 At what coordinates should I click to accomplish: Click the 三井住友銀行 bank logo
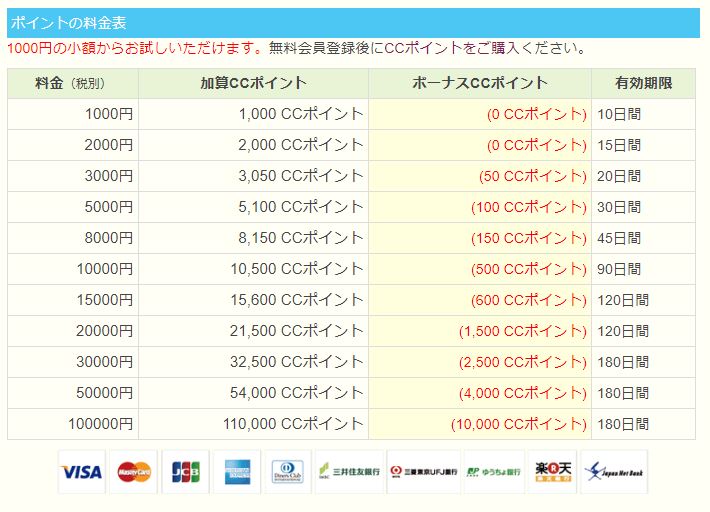(348, 471)
